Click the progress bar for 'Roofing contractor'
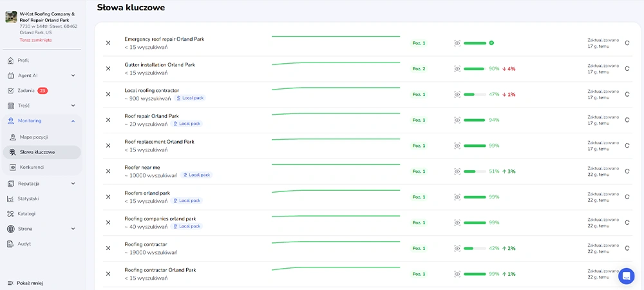The width and height of the screenshot is (644, 290). coord(474,249)
